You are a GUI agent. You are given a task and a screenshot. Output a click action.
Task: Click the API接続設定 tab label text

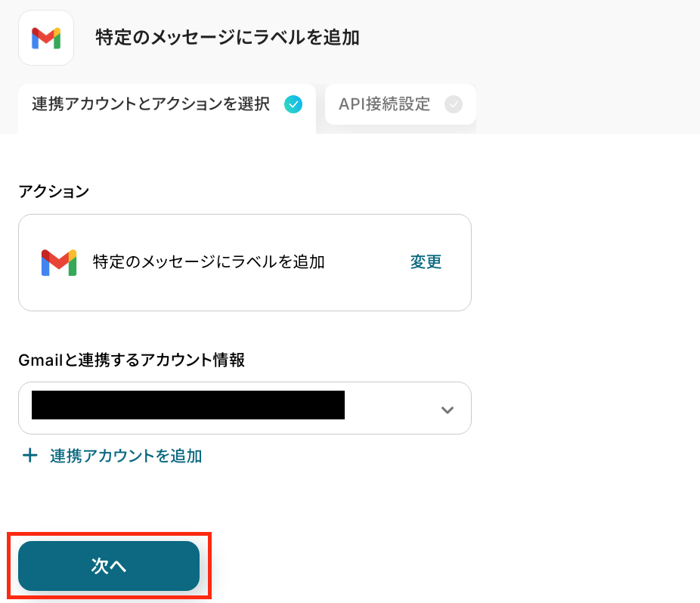[384, 104]
